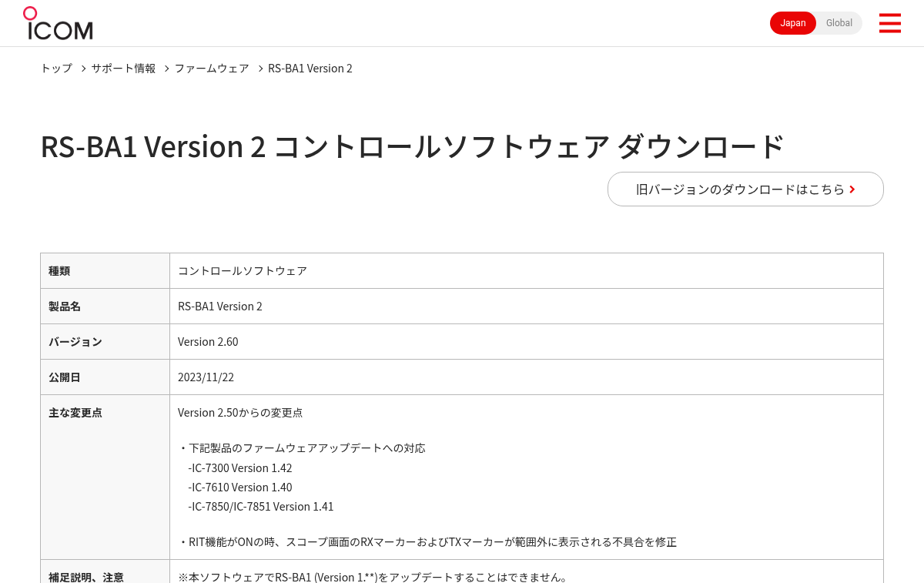Click the IC-7610 Version 1.40 line

click(x=240, y=487)
